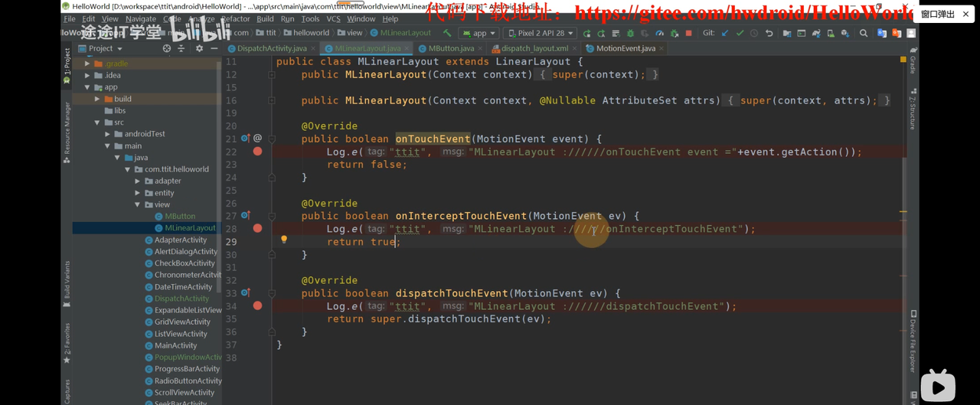Click the override gutter icon on line 27
This screenshot has width=980, height=405.
(x=246, y=216)
